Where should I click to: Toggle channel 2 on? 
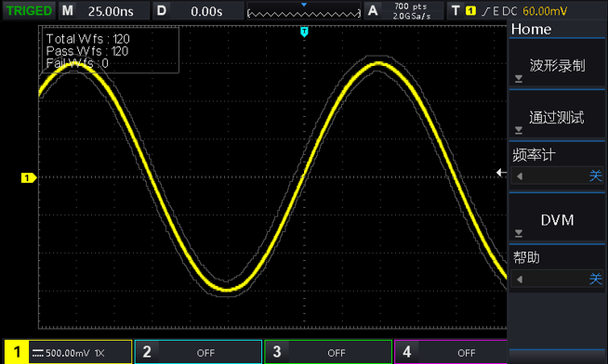[x=199, y=352]
